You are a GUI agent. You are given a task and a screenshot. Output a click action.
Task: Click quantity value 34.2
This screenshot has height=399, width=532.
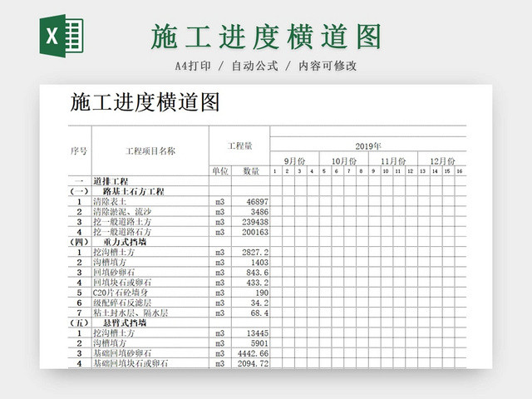(x=259, y=303)
